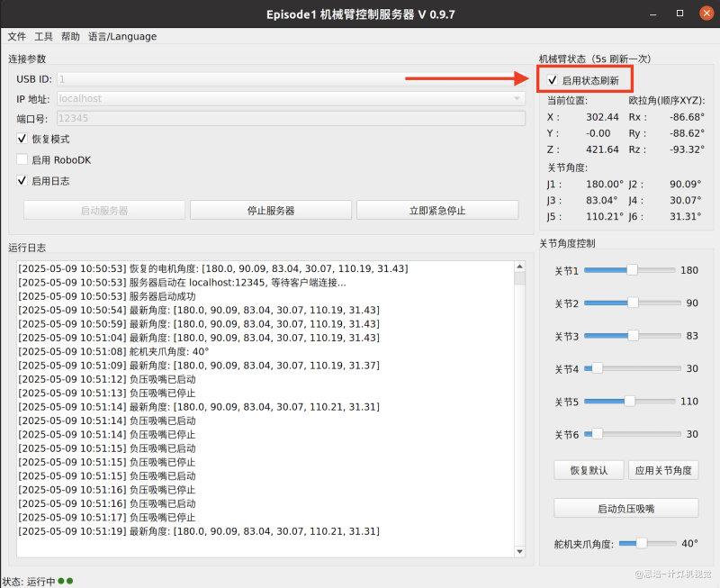Viewport: 720px width, 588px height.
Task: Click the 立即紧急停止 button
Action: tap(437, 211)
